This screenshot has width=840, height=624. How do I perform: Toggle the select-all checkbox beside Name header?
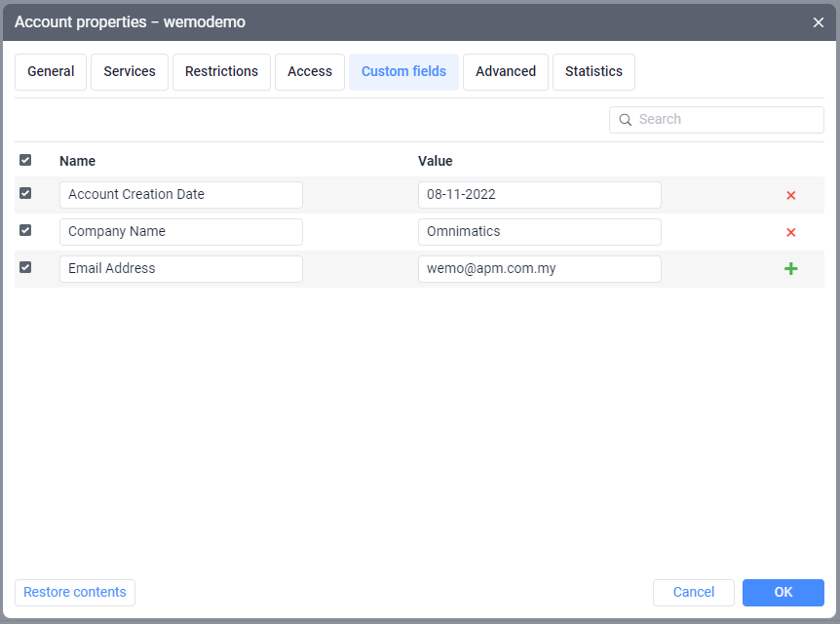(25, 160)
